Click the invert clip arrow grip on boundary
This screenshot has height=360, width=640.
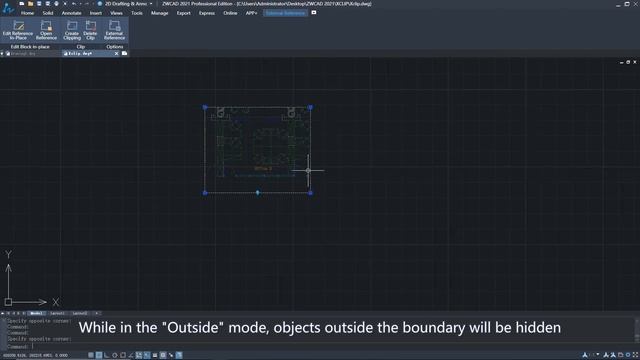pyautogui.click(x=258, y=192)
